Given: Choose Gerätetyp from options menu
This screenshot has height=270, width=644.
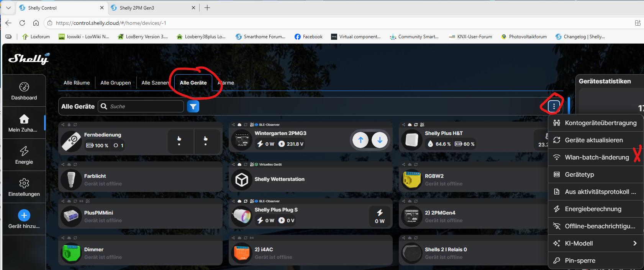Looking at the screenshot, I should click(x=596, y=174).
